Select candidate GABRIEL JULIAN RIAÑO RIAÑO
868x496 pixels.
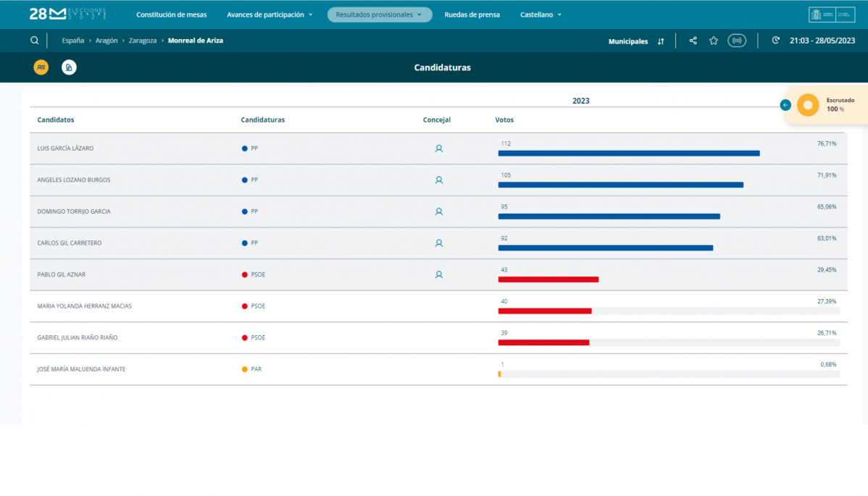(x=77, y=337)
